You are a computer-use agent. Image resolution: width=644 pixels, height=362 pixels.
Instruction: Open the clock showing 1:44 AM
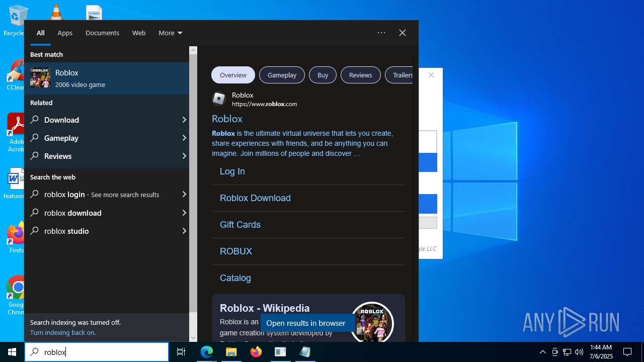(x=601, y=352)
